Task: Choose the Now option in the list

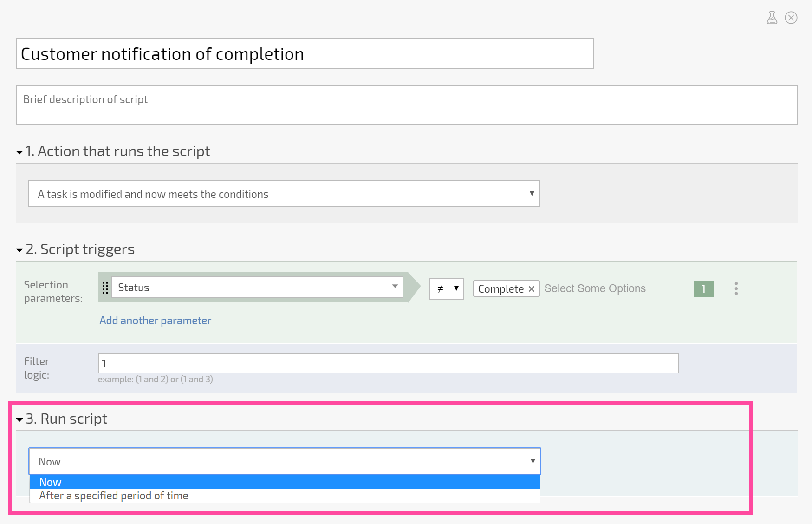Action: click(285, 482)
